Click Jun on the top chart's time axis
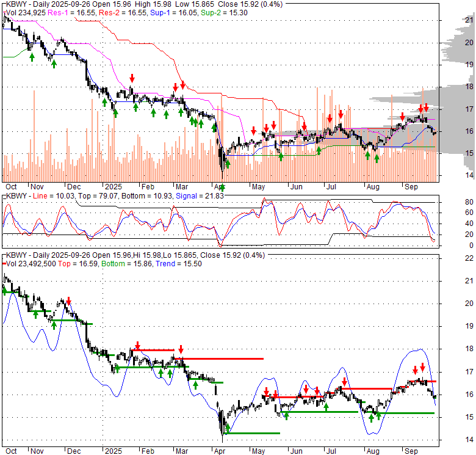The height and width of the screenshot is (455, 476). coord(297,187)
